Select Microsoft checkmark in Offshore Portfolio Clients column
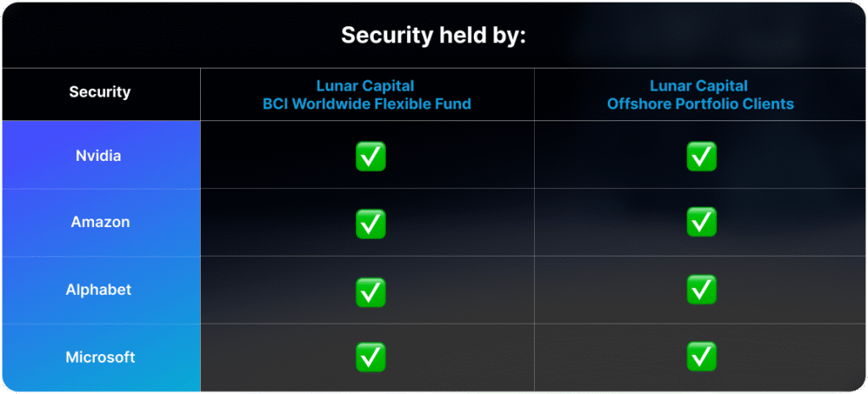 click(701, 356)
